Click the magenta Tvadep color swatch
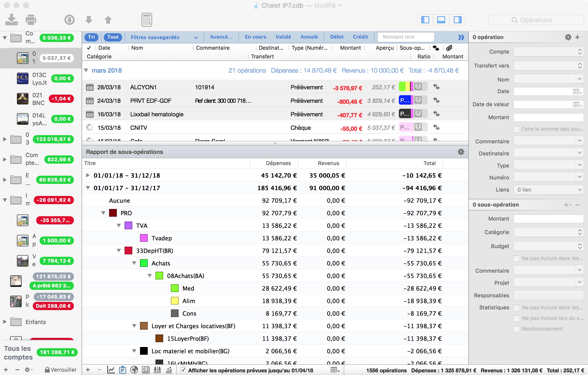This screenshot has width=588, height=375. coord(144,238)
